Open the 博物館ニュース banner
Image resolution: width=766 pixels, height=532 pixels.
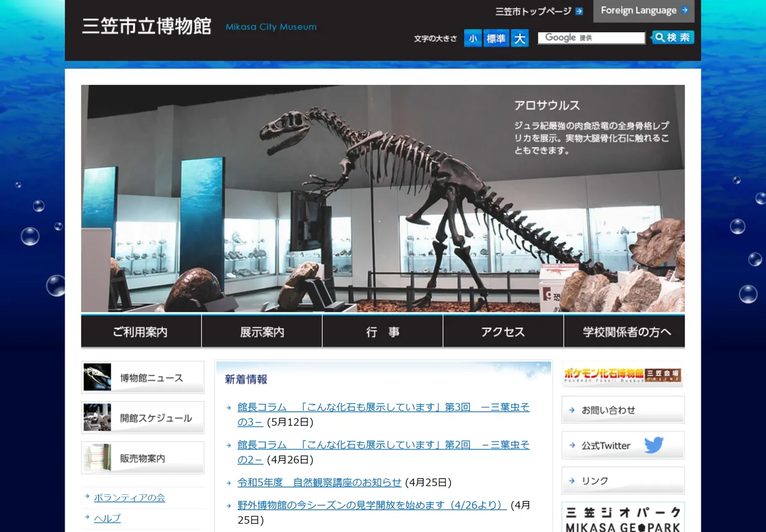[x=143, y=377]
